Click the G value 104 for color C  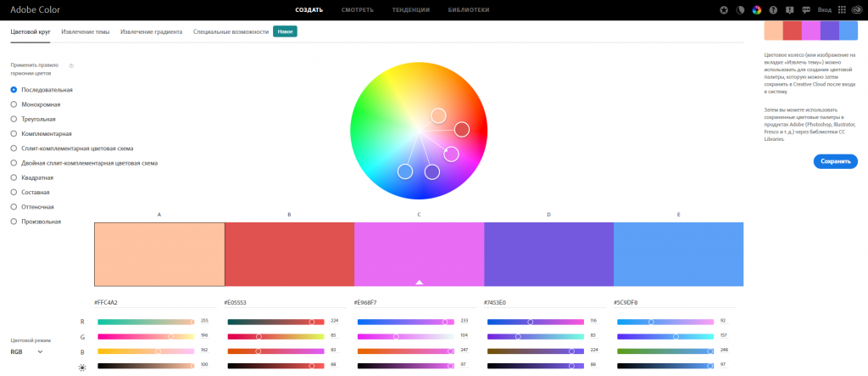click(464, 335)
